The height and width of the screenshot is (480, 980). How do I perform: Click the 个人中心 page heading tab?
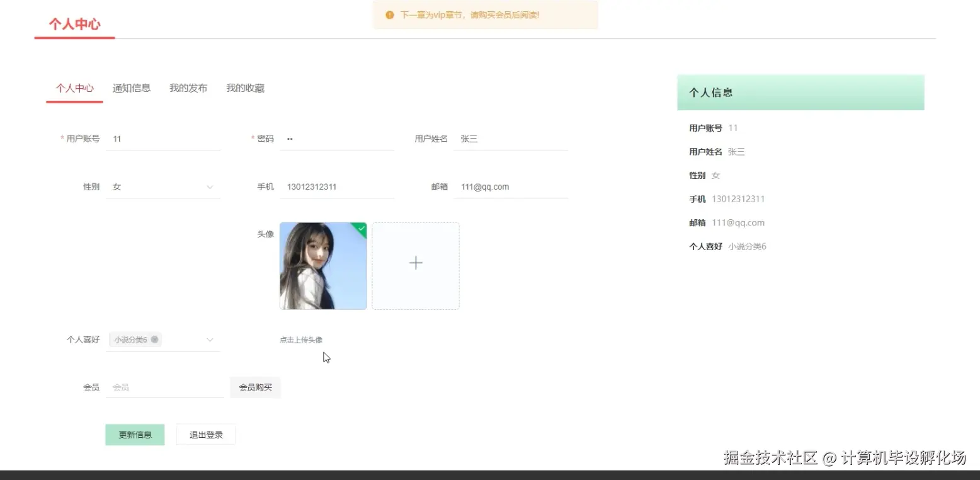[x=74, y=88]
